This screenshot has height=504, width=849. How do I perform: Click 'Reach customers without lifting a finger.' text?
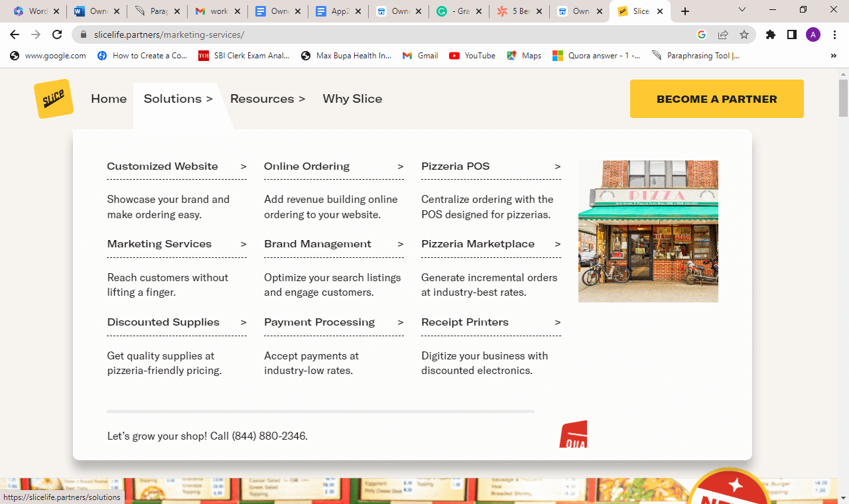[168, 285]
